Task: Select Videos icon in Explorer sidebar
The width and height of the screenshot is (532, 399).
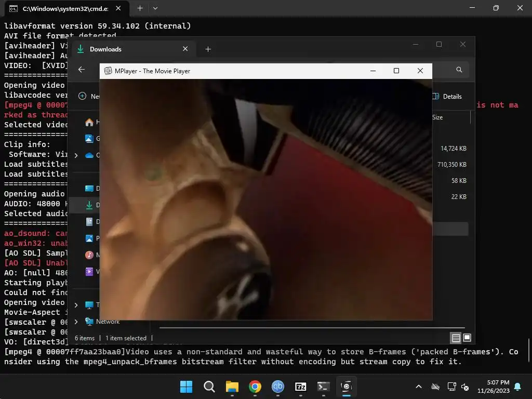Action: 89,272
